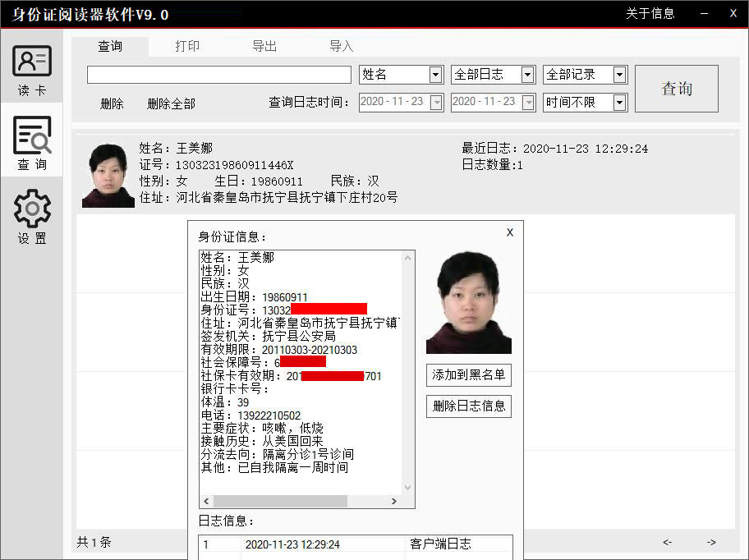The width and height of the screenshot is (749, 560).
Task: Open 关于信息 in the title bar
Action: pos(650,13)
